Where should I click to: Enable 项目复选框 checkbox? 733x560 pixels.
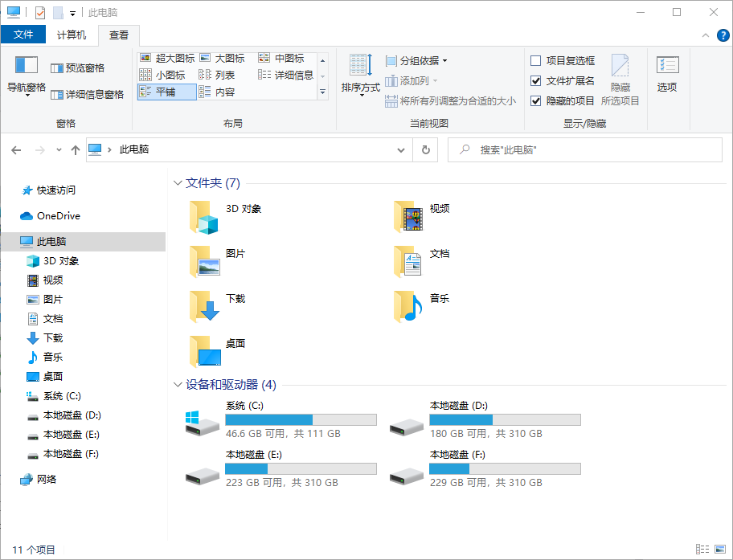pyautogui.click(x=536, y=61)
